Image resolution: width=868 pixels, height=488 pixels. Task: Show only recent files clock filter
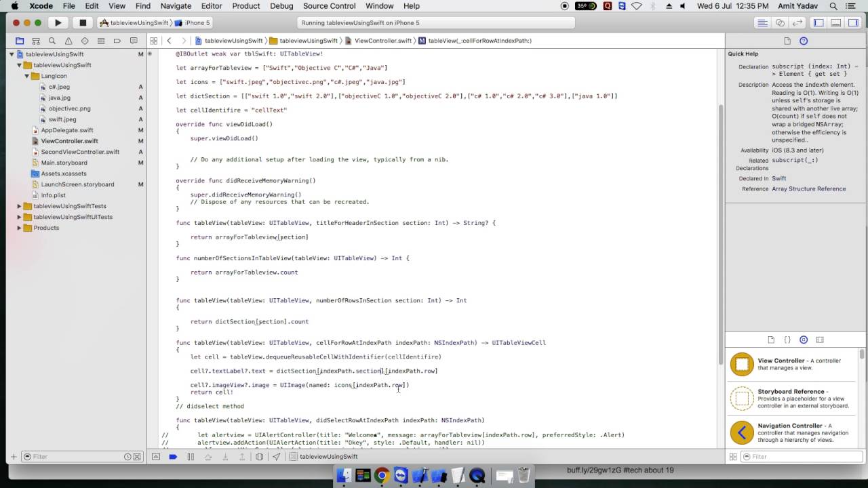pyautogui.click(x=127, y=457)
